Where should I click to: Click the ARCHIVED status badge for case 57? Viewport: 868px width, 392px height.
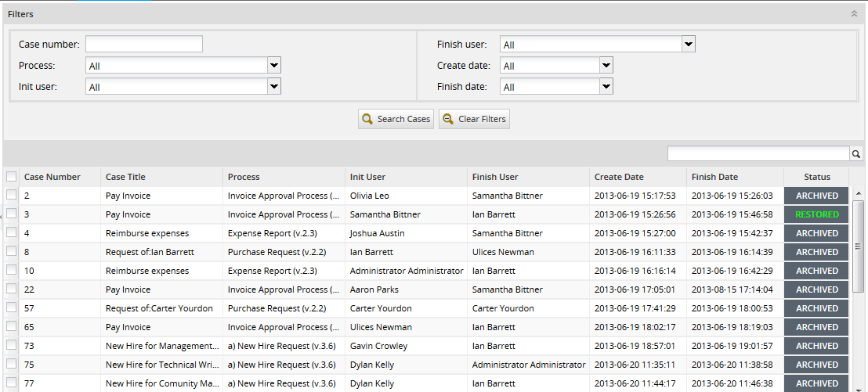click(x=816, y=308)
